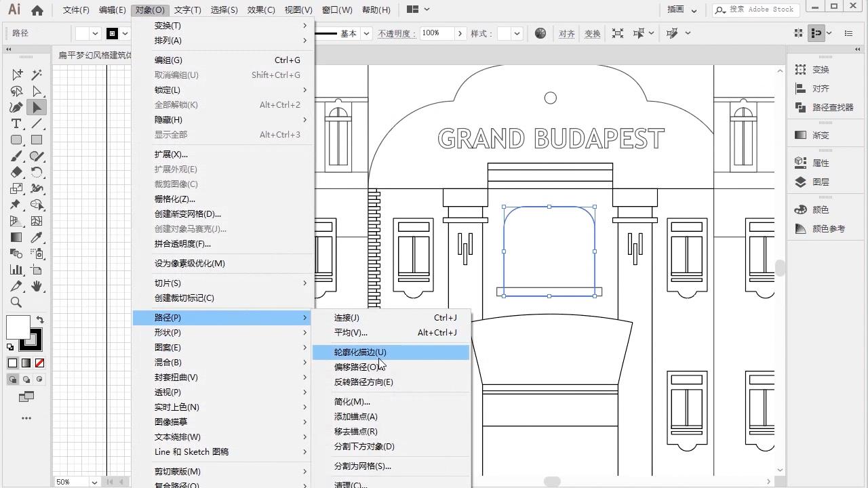Expand the opacity slider arrow

pyautogui.click(x=460, y=33)
